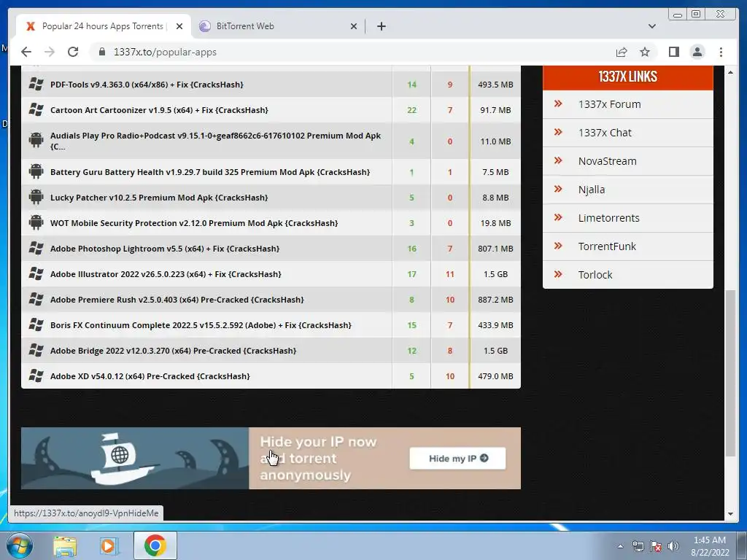
Task: Click the 807.1 MB size cell
Action: (x=495, y=249)
